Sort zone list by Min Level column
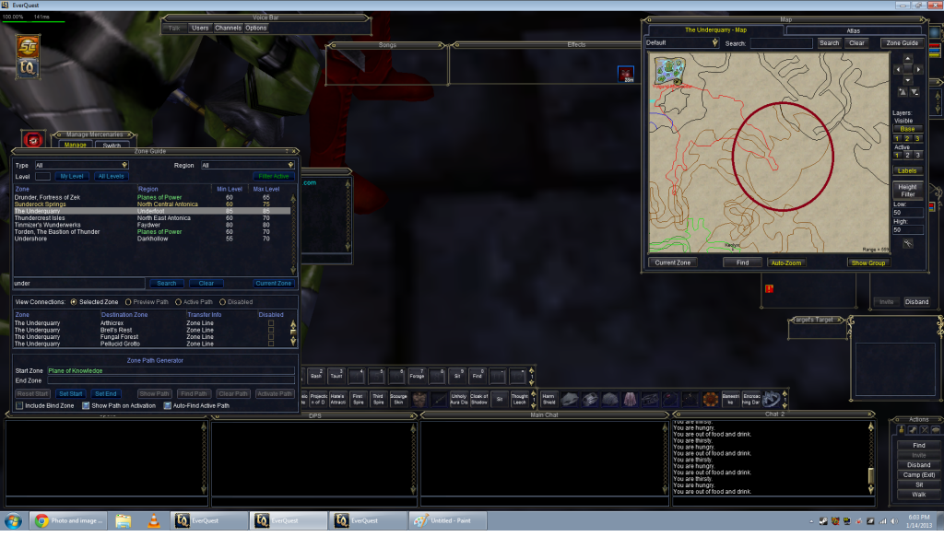The height and width of the screenshot is (560, 944). coord(230,189)
